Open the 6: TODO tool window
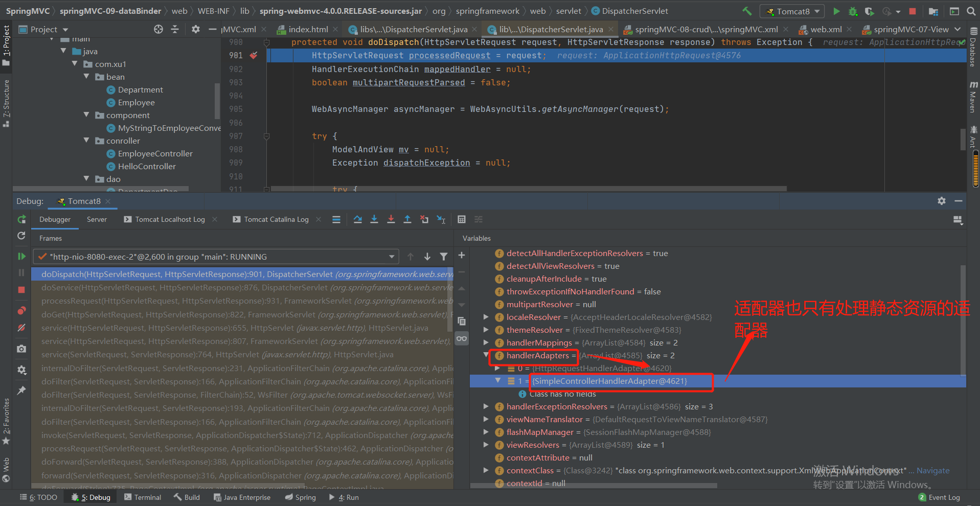 (x=38, y=497)
